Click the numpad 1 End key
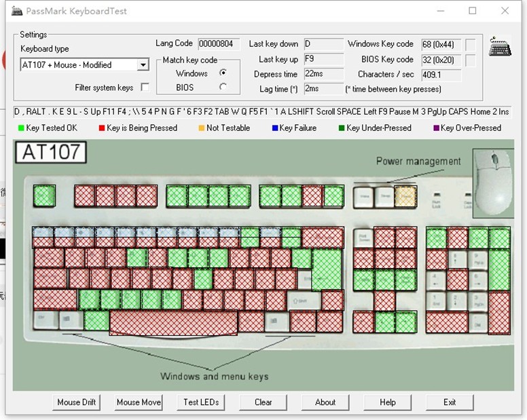The image size is (527, 420). [x=436, y=301]
